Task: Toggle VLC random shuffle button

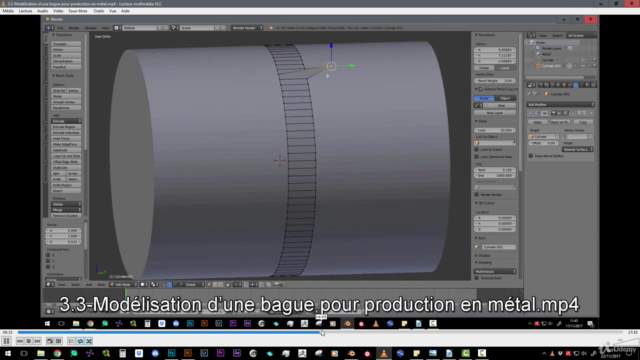Action: click(89, 341)
